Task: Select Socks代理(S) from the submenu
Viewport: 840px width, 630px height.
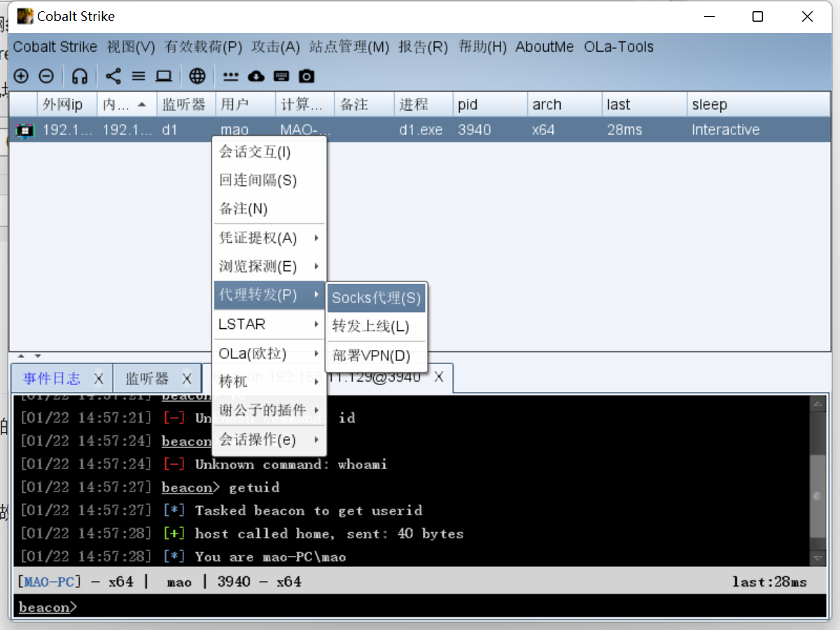Action: tap(377, 297)
